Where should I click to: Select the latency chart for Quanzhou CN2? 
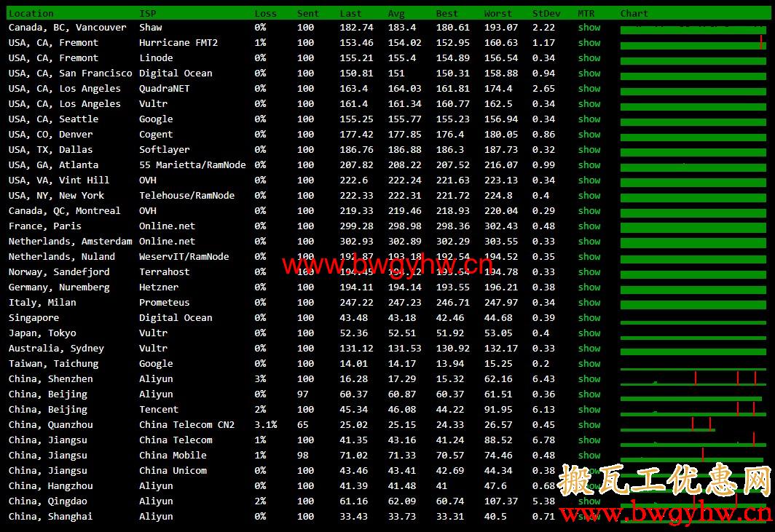pyautogui.click(x=668, y=425)
